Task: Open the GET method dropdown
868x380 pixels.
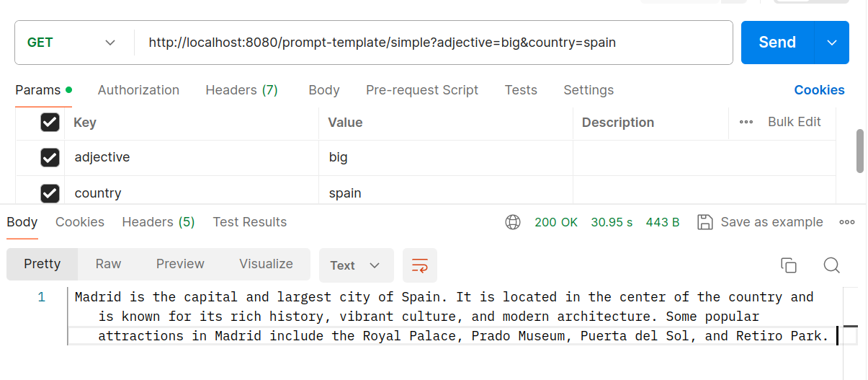Action: tap(71, 43)
